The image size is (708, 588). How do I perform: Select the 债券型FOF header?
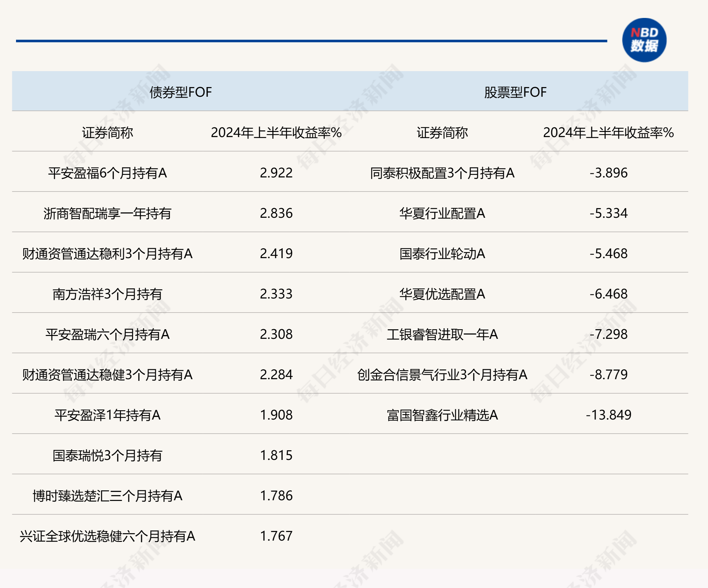tap(181, 92)
